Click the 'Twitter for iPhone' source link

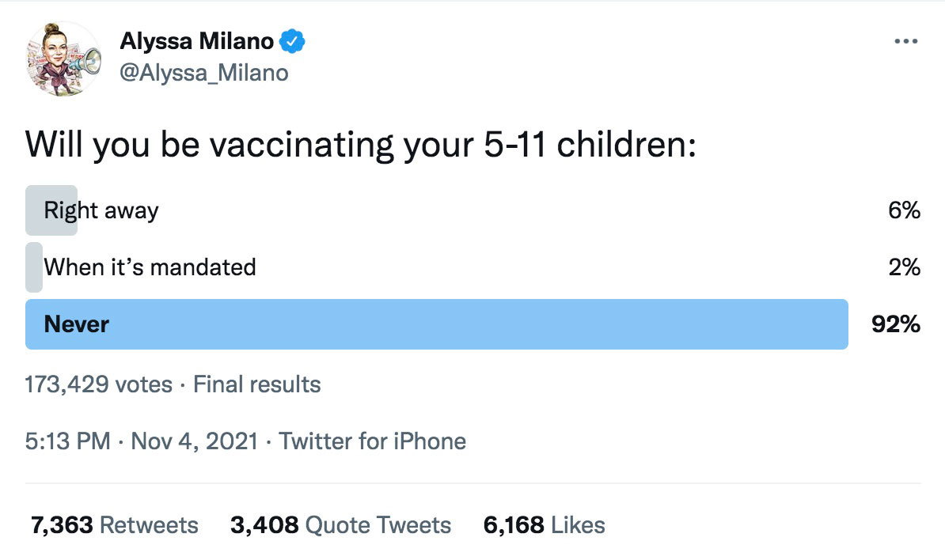(x=374, y=441)
